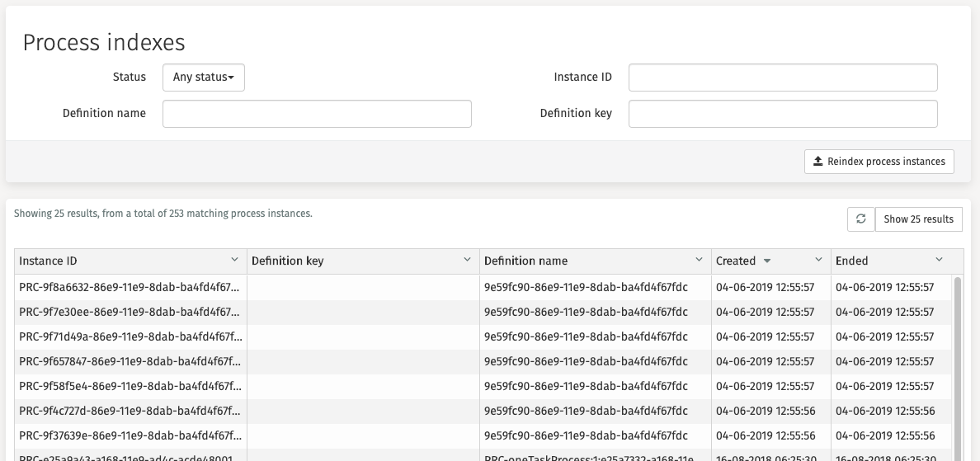Viewport: 980px width, 461px height.
Task: Click Created date in PRC-9f37639e row
Action: tap(765, 436)
